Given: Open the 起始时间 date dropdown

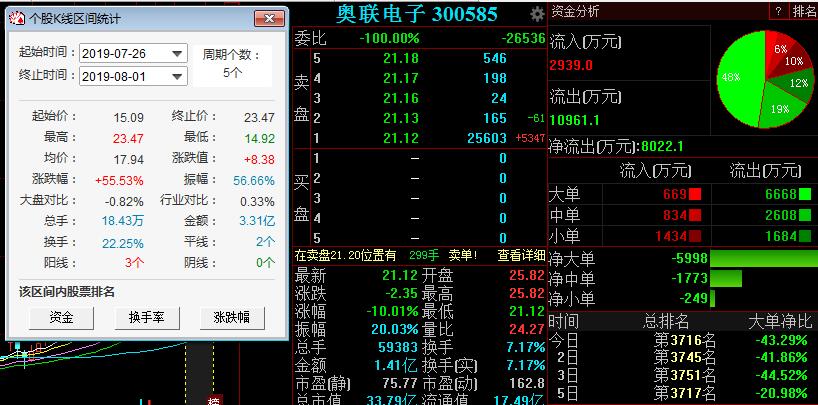Looking at the screenshot, I should pos(177,54).
